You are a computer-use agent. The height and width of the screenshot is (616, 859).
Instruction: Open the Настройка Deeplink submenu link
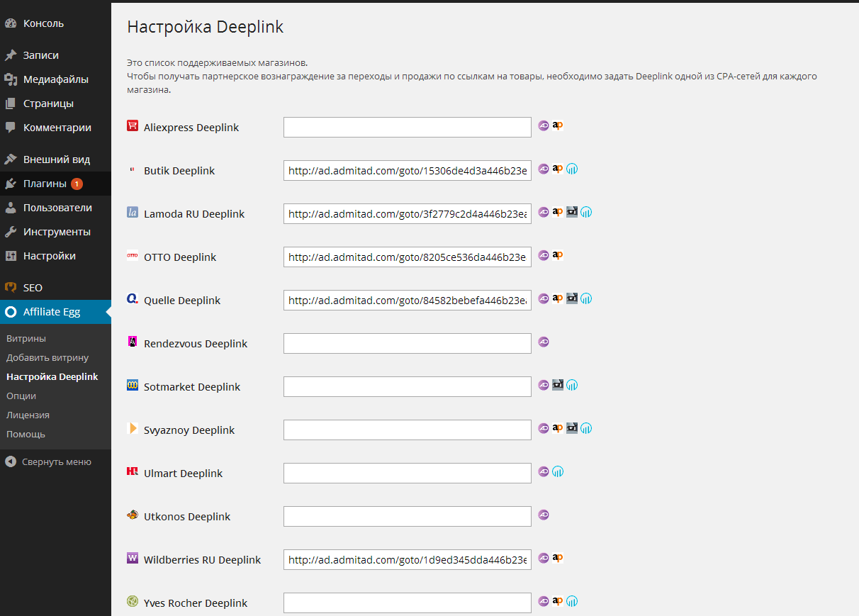[x=52, y=377]
